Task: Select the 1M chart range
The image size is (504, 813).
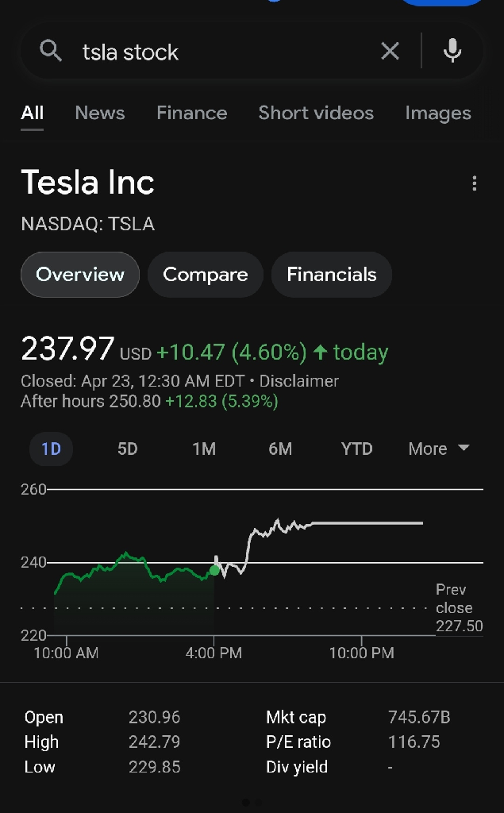Action: click(204, 449)
